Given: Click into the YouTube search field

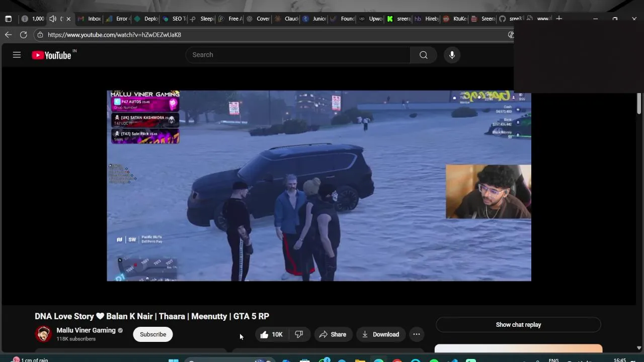Looking at the screenshot, I should (298, 55).
